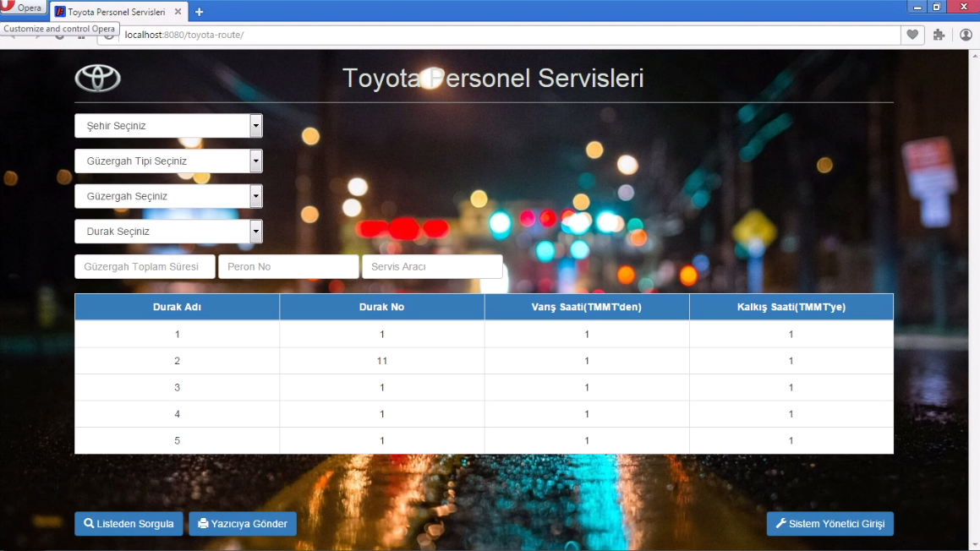Click the wrench icon in Sistem Yönetici Girişi

(780, 523)
